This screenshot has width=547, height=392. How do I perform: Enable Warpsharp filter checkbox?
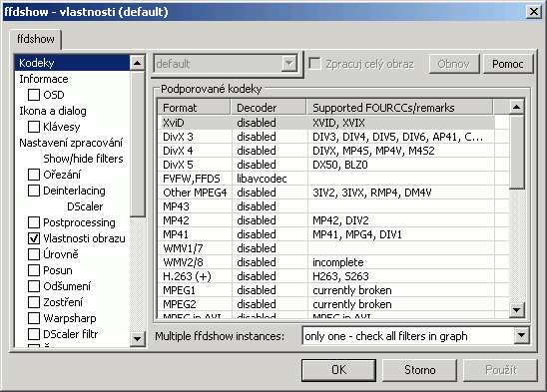(34, 318)
